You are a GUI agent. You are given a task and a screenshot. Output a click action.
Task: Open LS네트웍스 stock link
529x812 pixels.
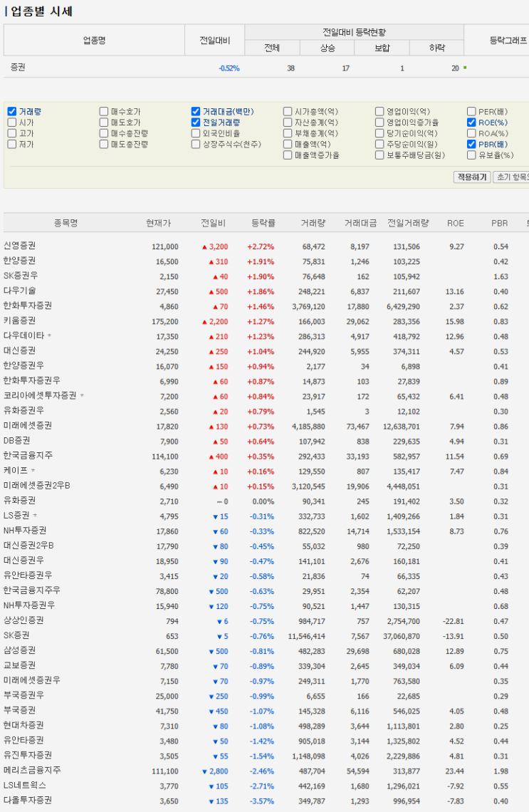25,786
